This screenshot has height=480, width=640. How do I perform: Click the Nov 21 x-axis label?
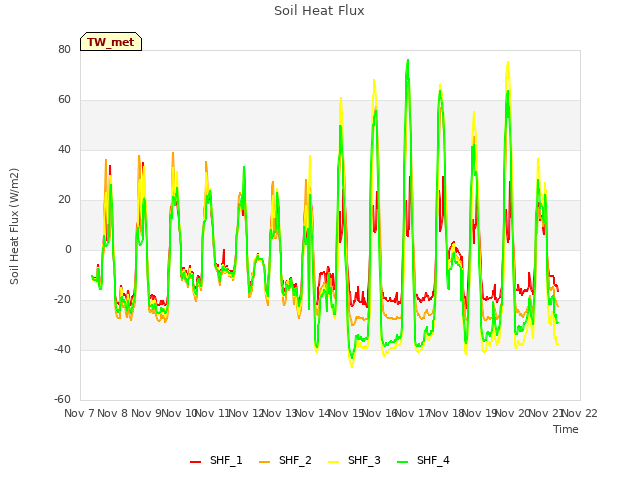pyautogui.click(x=546, y=413)
